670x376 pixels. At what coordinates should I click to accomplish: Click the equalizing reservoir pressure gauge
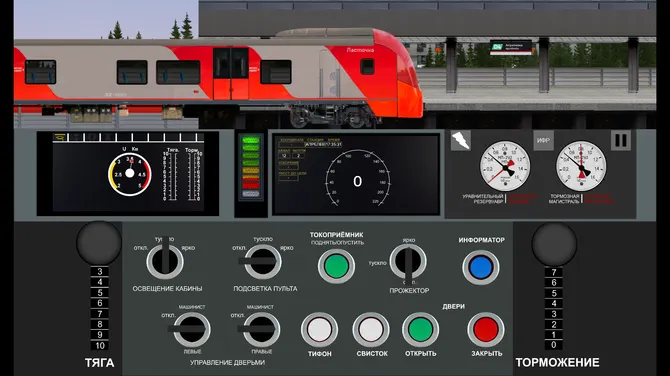[x=505, y=166]
